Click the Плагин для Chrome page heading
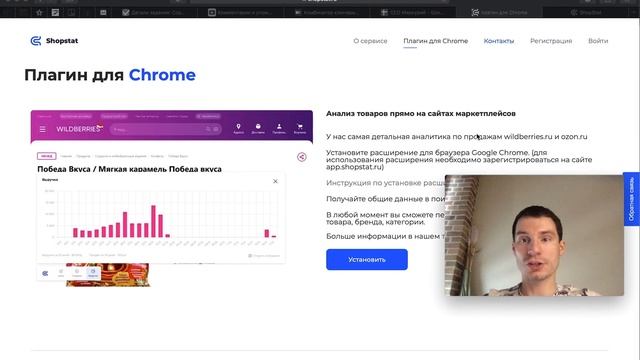Image resolution: width=640 pixels, height=360 pixels. pyautogui.click(x=110, y=75)
